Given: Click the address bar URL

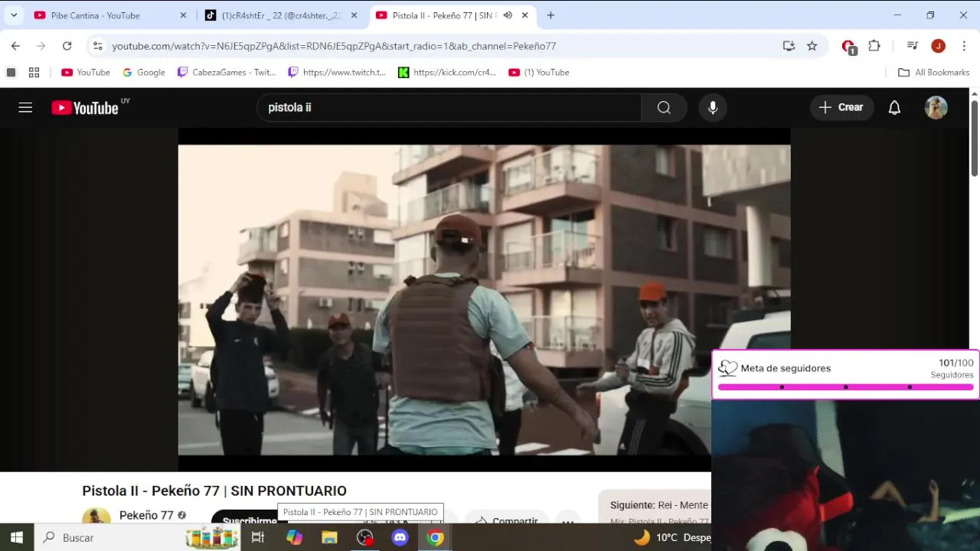Looking at the screenshot, I should [334, 46].
